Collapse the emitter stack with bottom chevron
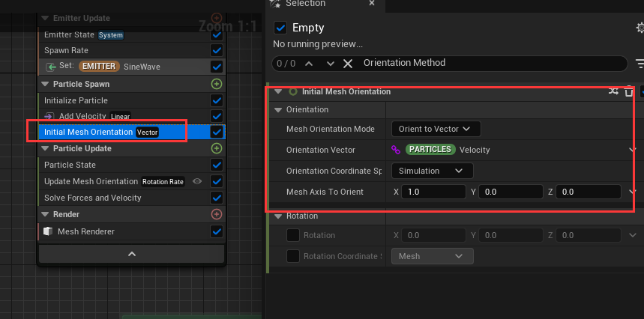Viewport: 644px width, 319px height. (x=131, y=255)
